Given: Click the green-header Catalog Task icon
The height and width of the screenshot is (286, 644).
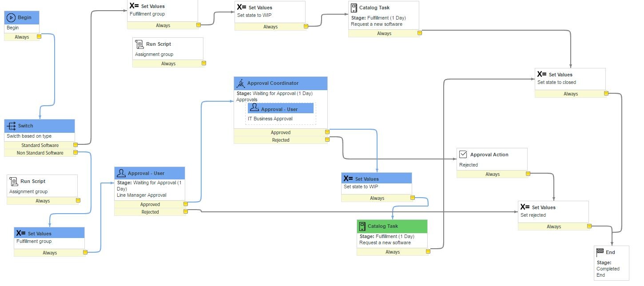Looking at the screenshot, I should [362, 226].
